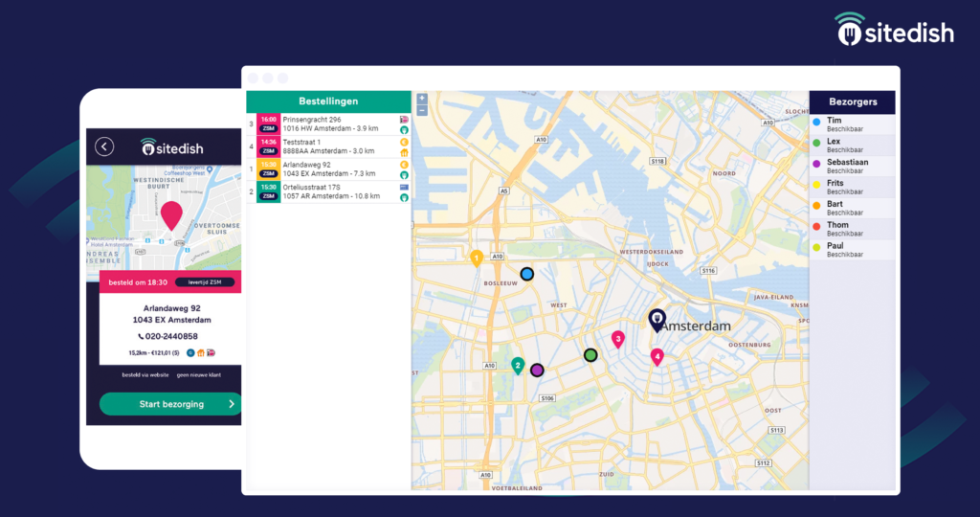980x517 pixels.
Task: Click orange house icon on Teststraat order
Action: tap(405, 152)
